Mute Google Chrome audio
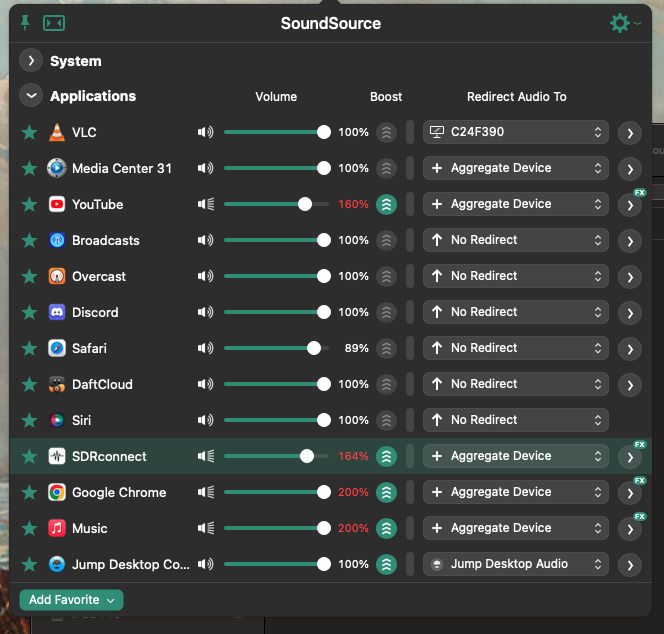The width and height of the screenshot is (664, 634). 205,492
